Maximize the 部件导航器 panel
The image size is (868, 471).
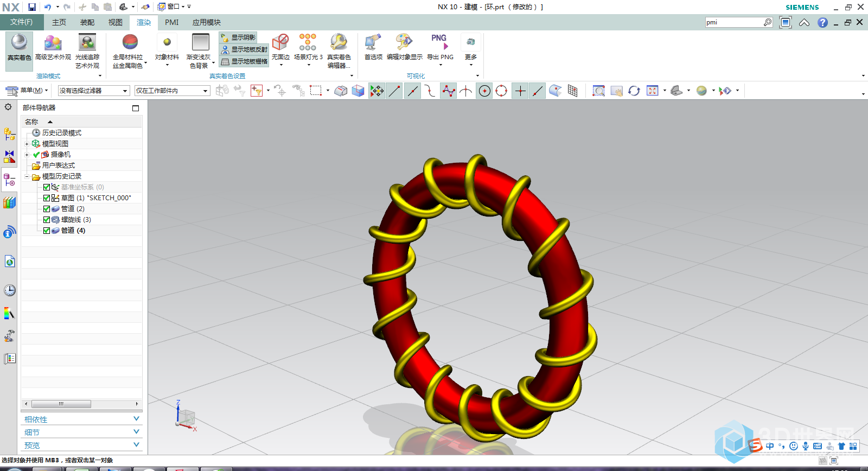136,108
